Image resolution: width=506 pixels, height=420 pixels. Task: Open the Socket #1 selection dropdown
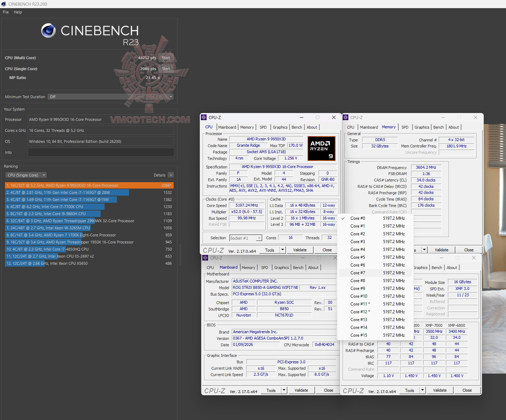point(246,238)
